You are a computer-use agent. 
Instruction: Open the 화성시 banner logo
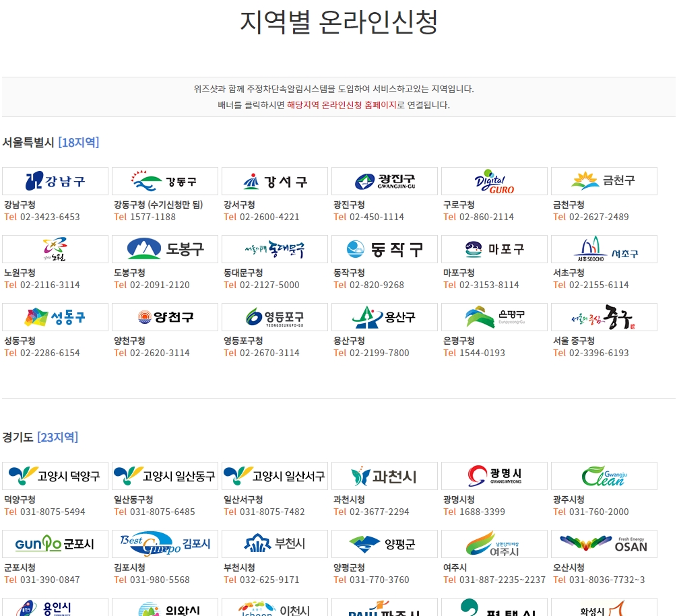click(604, 607)
